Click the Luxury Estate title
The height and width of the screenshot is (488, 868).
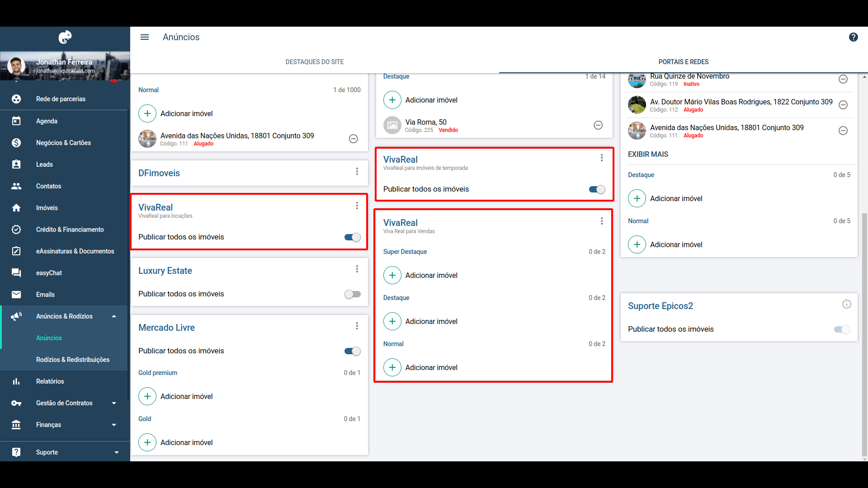pos(165,271)
